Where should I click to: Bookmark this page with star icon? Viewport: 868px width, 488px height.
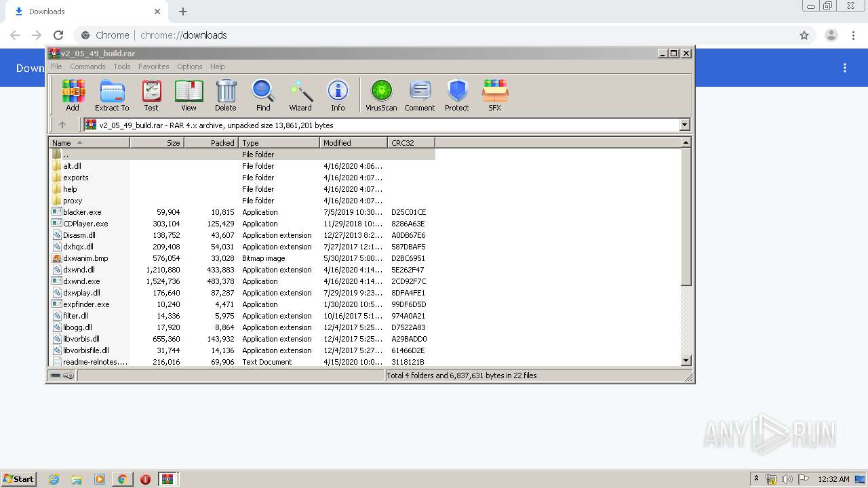804,35
